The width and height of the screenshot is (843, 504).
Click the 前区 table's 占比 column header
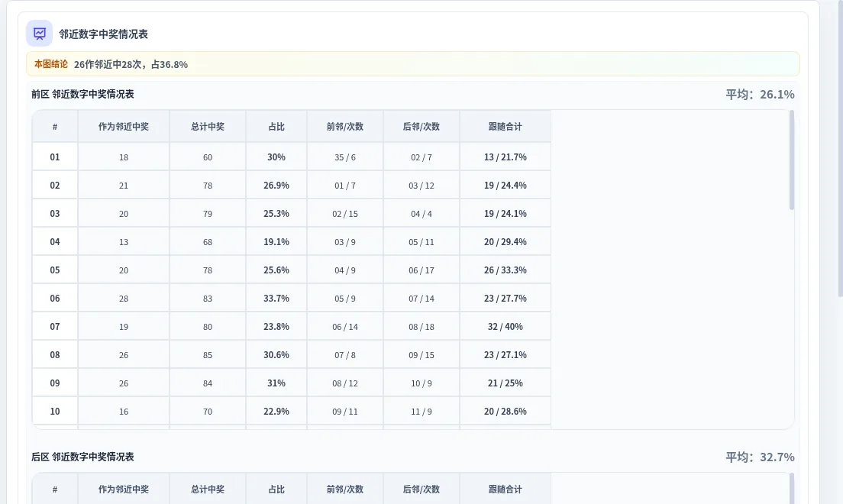[x=276, y=127]
